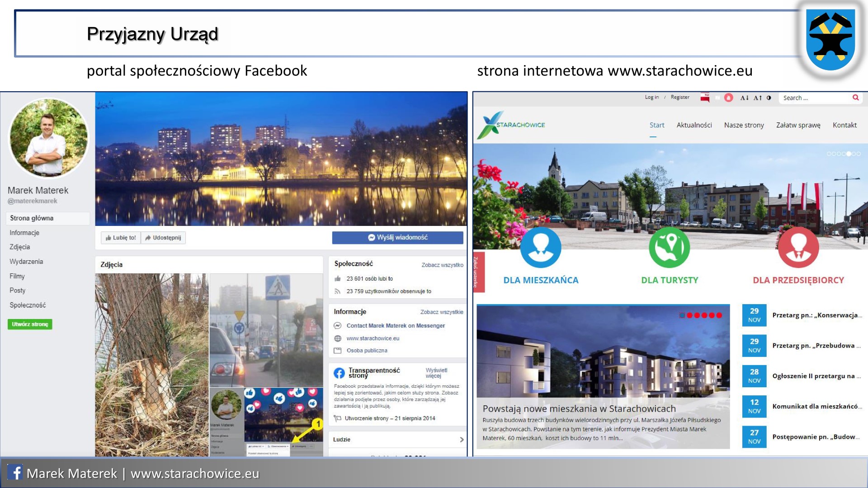Open the BIP Polish flag icon

[x=705, y=97]
